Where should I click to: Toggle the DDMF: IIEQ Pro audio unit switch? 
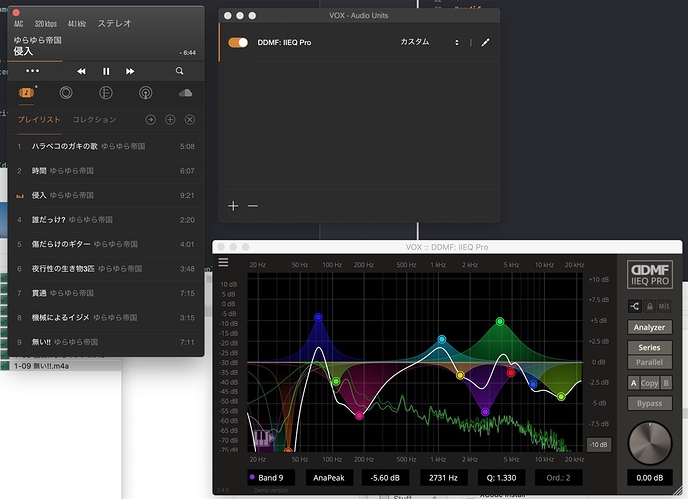238,43
